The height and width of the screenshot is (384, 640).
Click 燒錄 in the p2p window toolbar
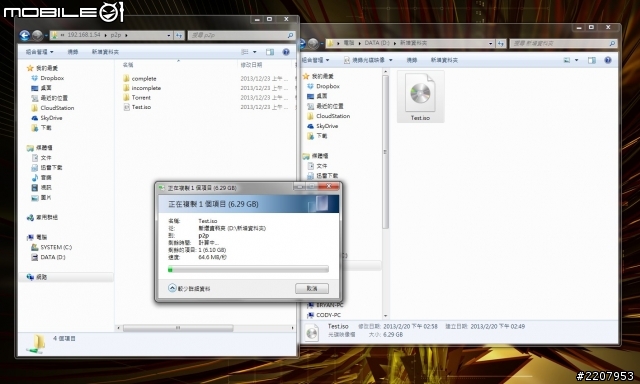pyautogui.click(x=73, y=52)
